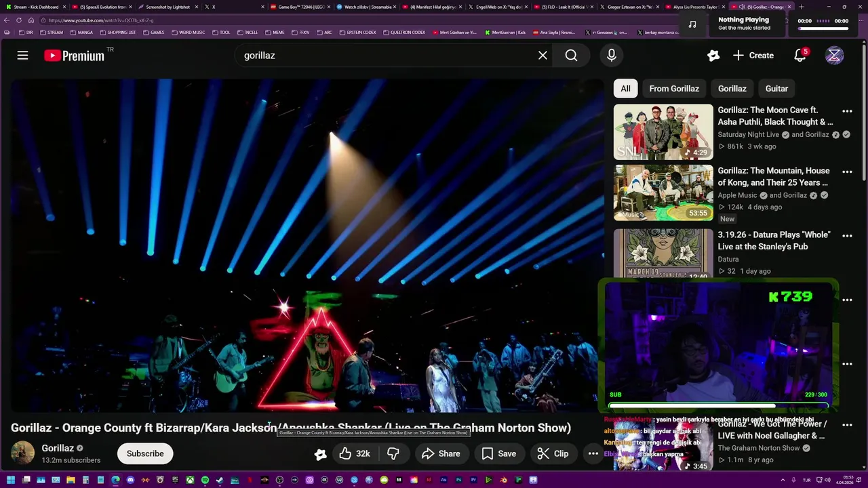The image size is (868, 488).
Task: Open the Create menu
Action: pyautogui.click(x=753, y=56)
